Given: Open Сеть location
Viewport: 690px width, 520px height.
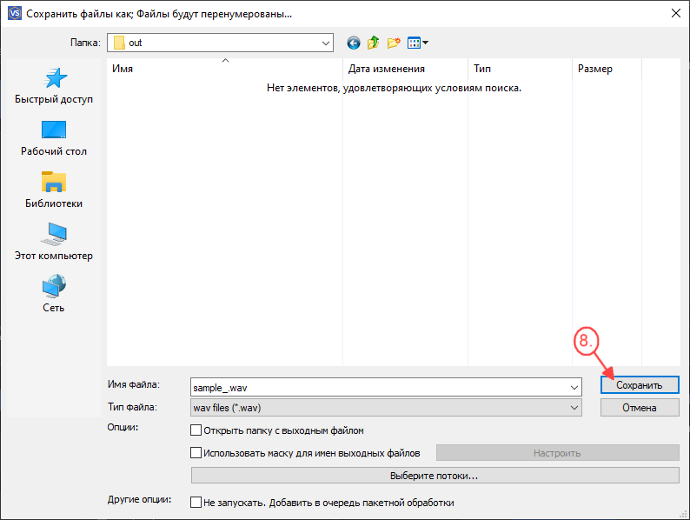Looking at the screenshot, I should (54, 294).
